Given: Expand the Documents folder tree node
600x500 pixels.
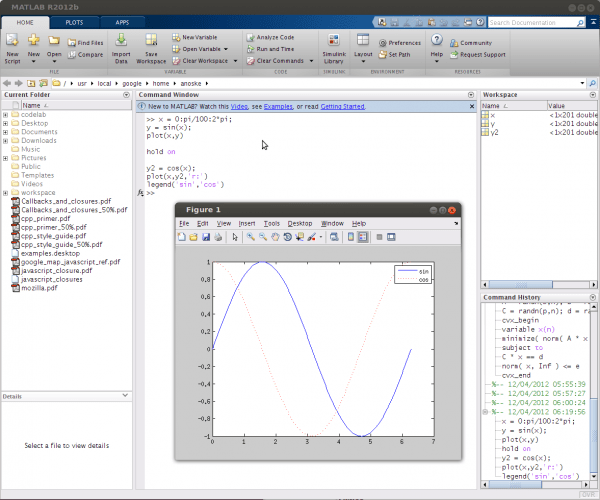Looking at the screenshot, I should click(5, 132).
